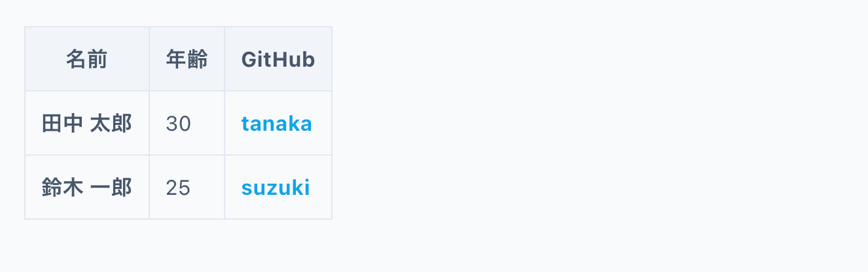Select the 鈴木 一郎 name cell
This screenshot has width=868, height=272.
(86, 188)
